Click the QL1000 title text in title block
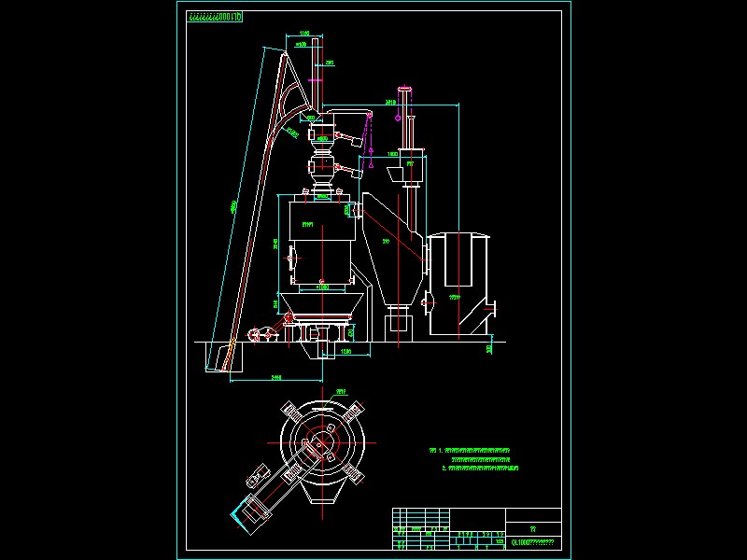Screen dimensions: 747x560 click(x=533, y=541)
